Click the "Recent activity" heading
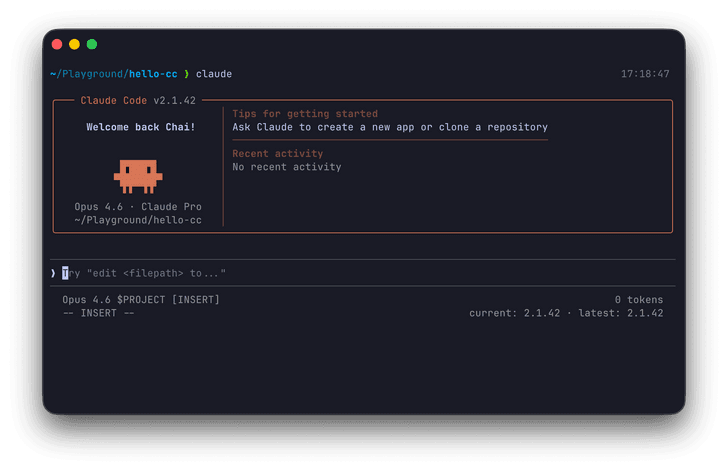Screen dimensions: 728x471 click(278, 153)
